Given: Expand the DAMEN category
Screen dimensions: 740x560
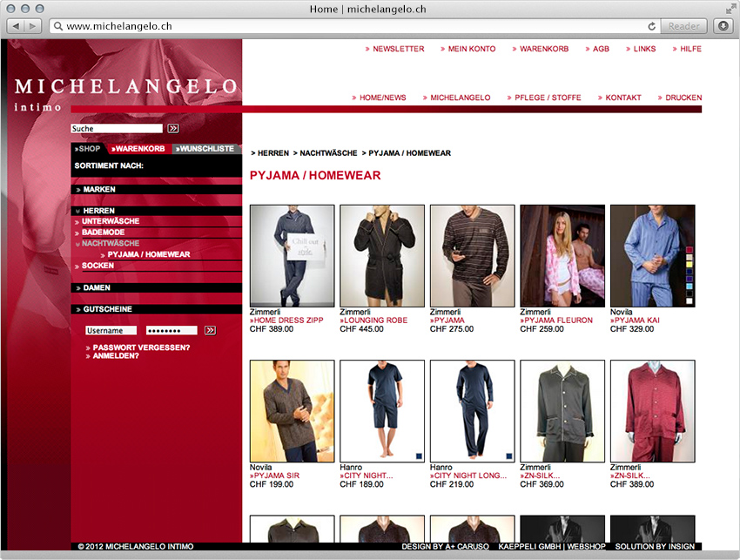Looking at the screenshot, I should (156, 287).
